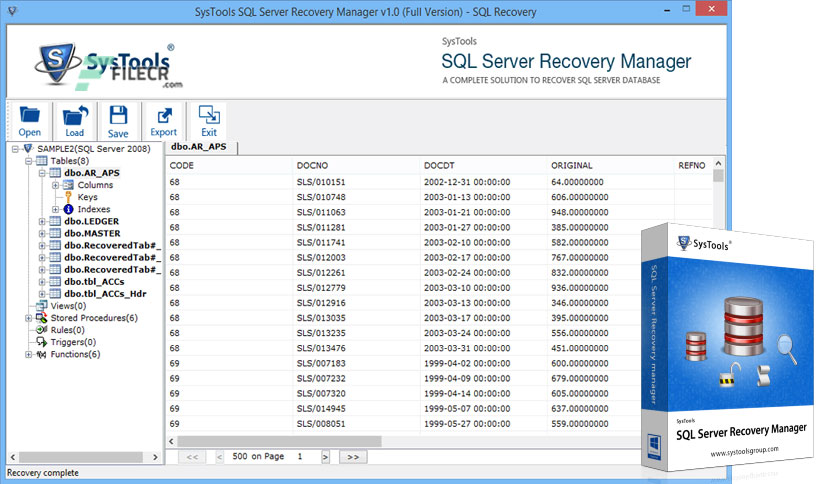This screenshot has width=836, height=484.
Task: Click date cell 1999-05-07 00:00:00
Action: point(467,408)
